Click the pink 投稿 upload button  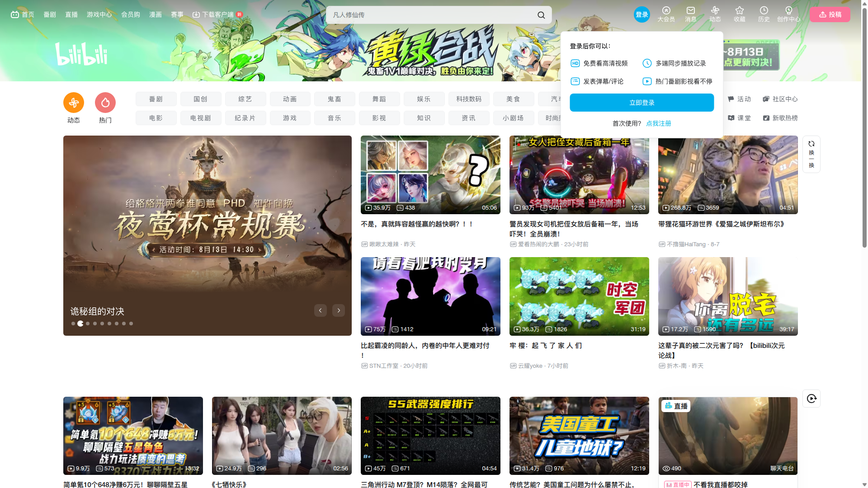[x=830, y=14]
